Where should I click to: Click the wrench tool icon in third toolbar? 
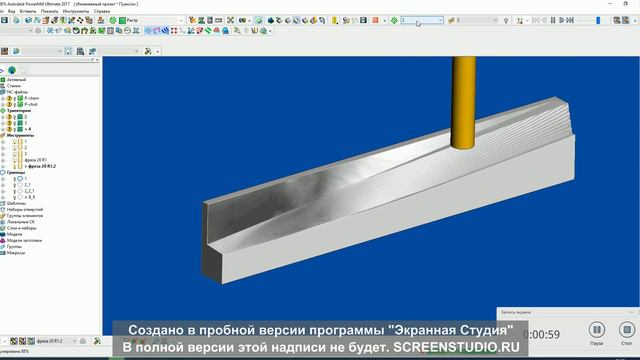click(x=148, y=51)
